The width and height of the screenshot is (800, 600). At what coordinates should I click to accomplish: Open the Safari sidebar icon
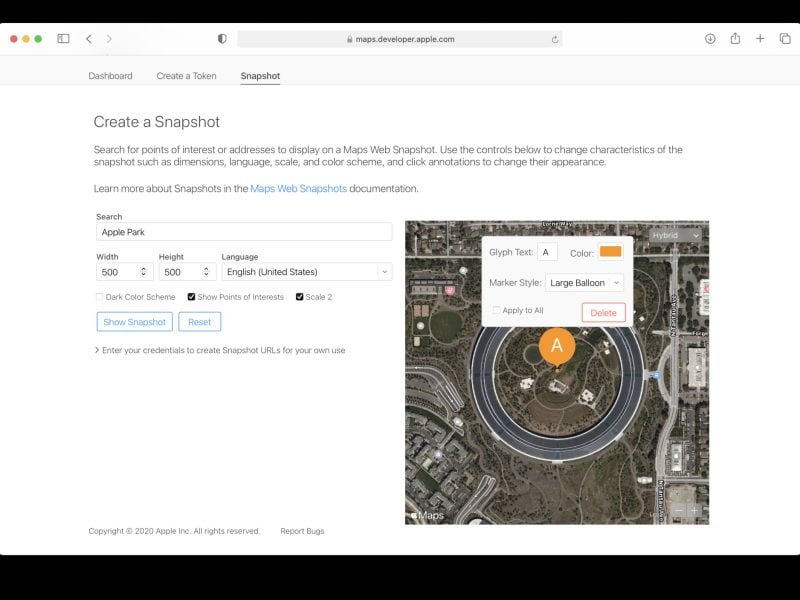pyautogui.click(x=62, y=39)
